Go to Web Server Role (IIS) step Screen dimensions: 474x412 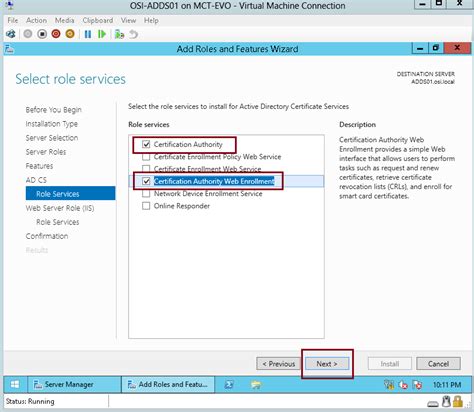[60, 208]
